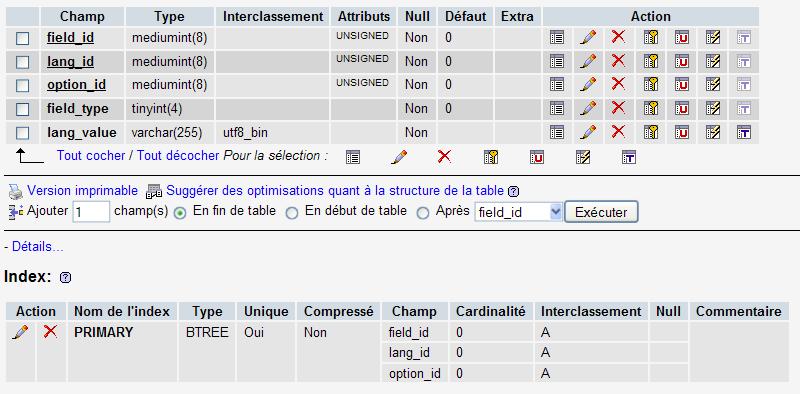Drop the PRIMARY index with red X
Viewport: 800px width, 394px height.
pyautogui.click(x=50, y=332)
